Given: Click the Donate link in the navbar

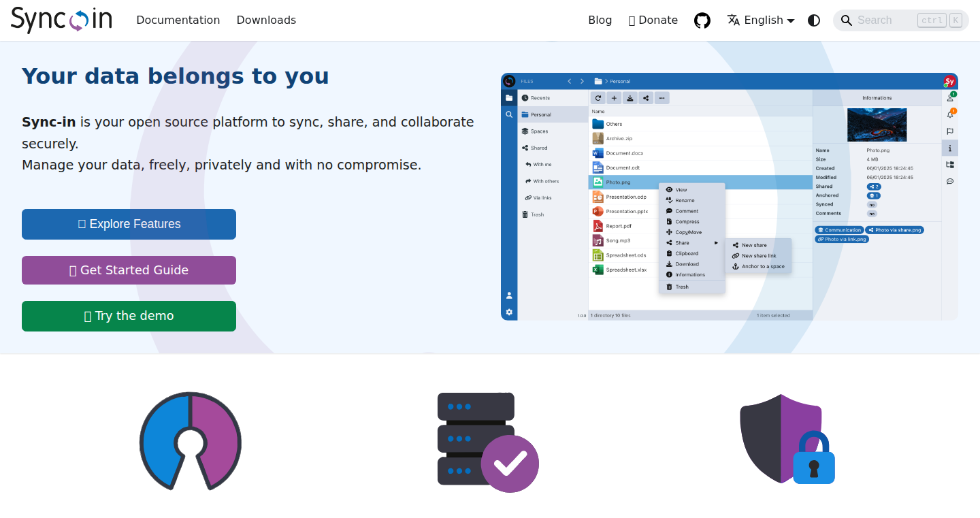Looking at the screenshot, I should click(x=653, y=20).
